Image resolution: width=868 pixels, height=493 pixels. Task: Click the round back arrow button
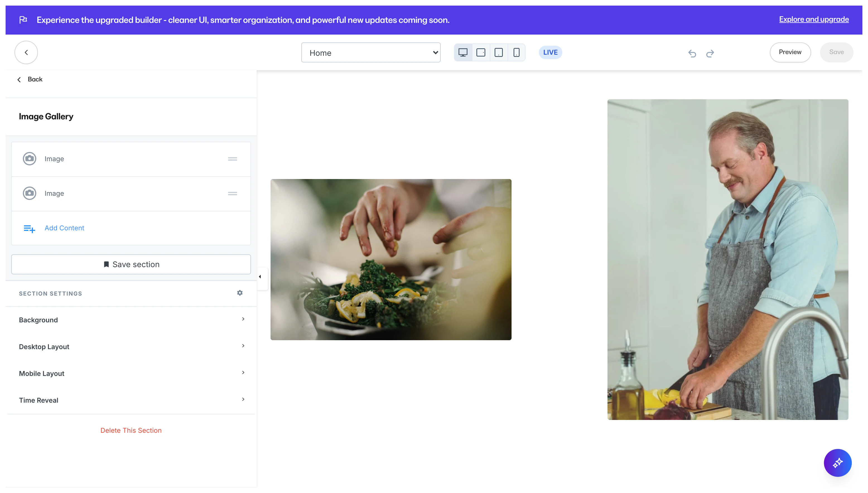pos(26,52)
